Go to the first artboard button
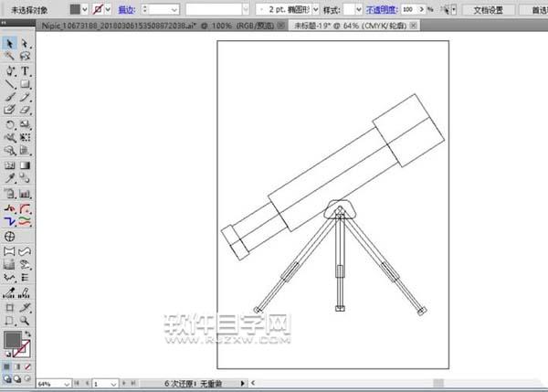Screen dimensions: 548x392 [77, 384]
